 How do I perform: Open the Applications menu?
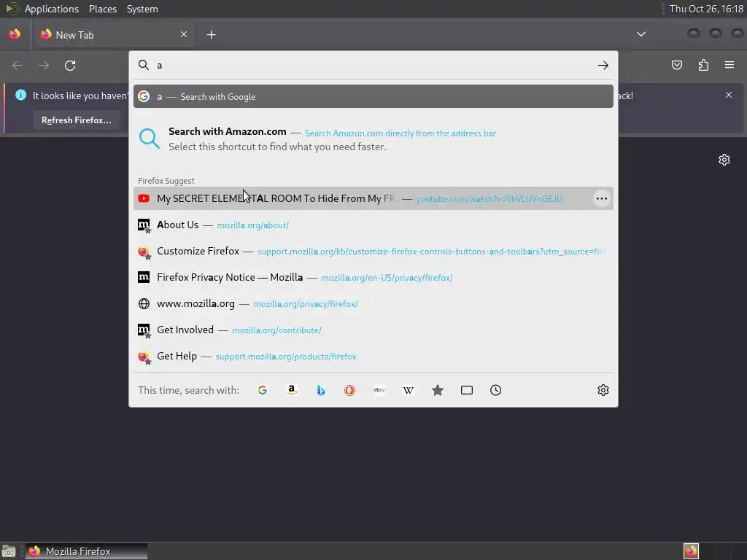coord(52,9)
